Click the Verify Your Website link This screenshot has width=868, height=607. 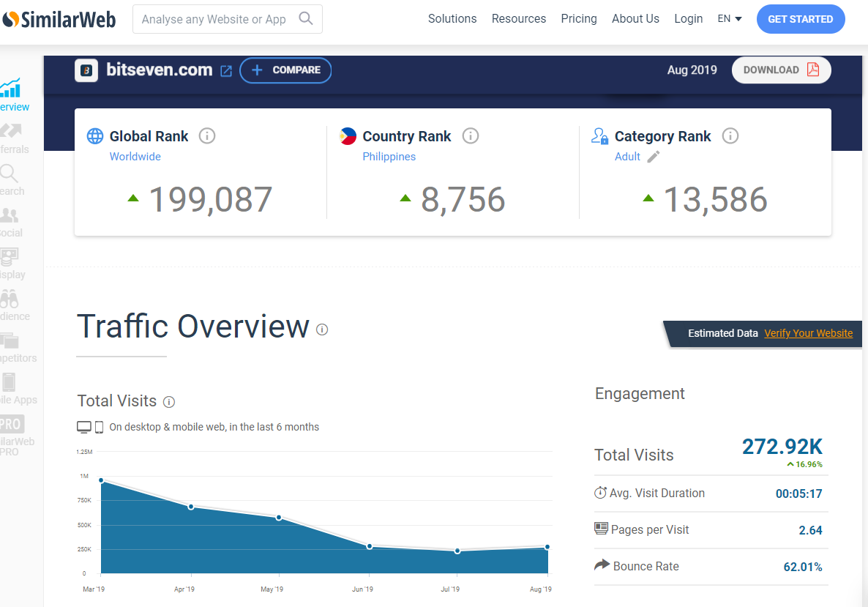(x=808, y=333)
